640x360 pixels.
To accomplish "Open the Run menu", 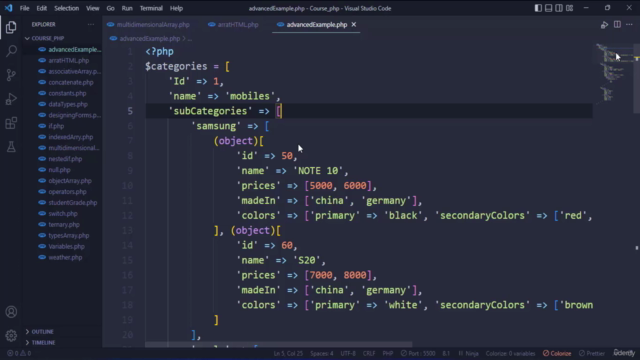I will click(x=127, y=8).
